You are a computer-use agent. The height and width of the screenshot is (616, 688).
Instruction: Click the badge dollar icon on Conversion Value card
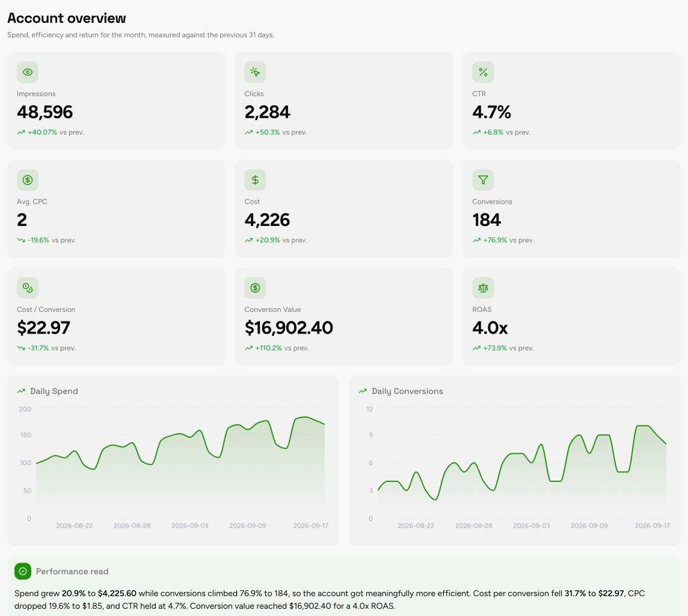(255, 288)
